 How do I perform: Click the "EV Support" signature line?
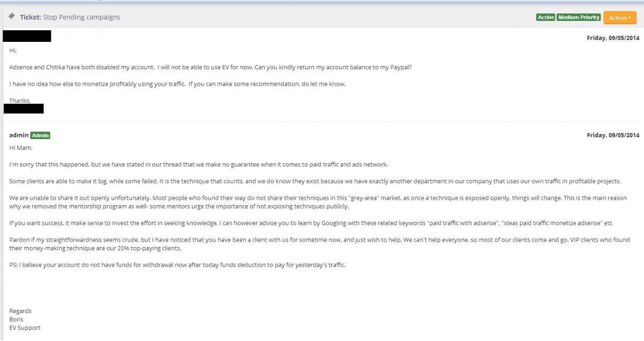[25, 328]
